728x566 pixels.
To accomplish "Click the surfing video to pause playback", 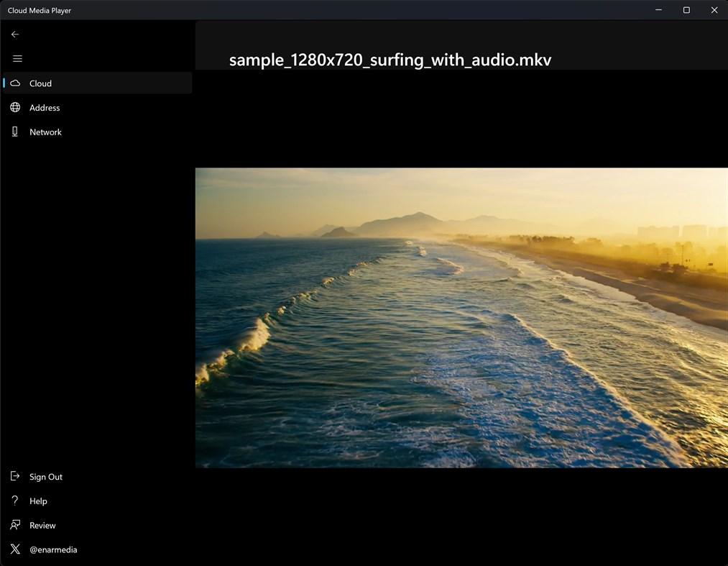I will pyautogui.click(x=460, y=317).
